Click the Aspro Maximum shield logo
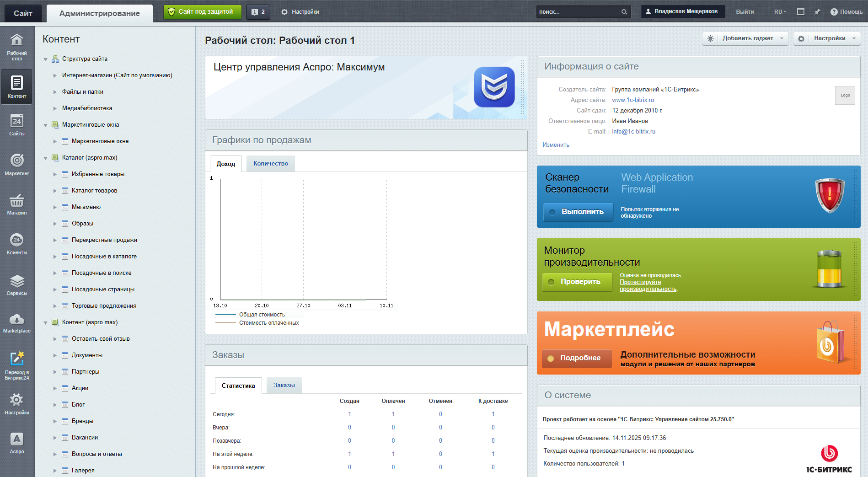868x477 pixels. [x=494, y=87]
